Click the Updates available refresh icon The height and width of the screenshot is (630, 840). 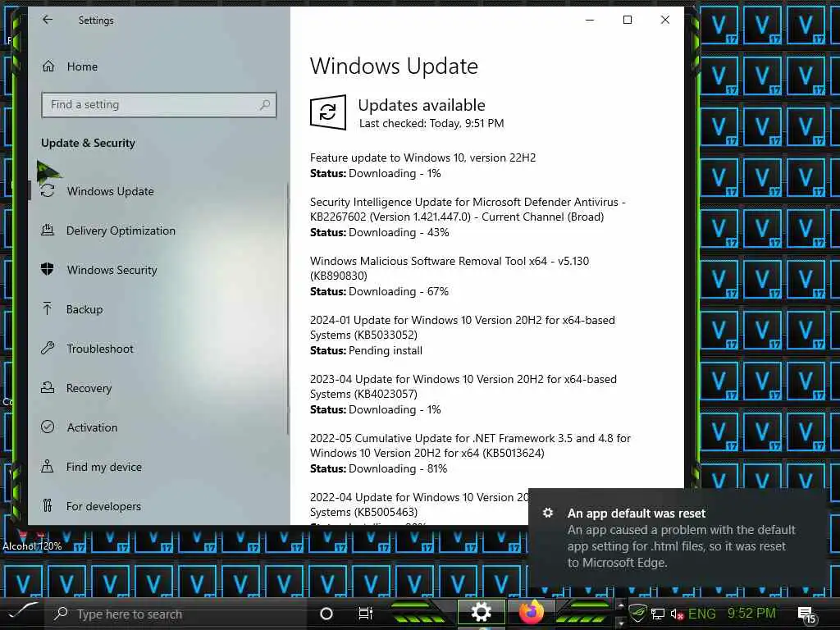click(328, 112)
